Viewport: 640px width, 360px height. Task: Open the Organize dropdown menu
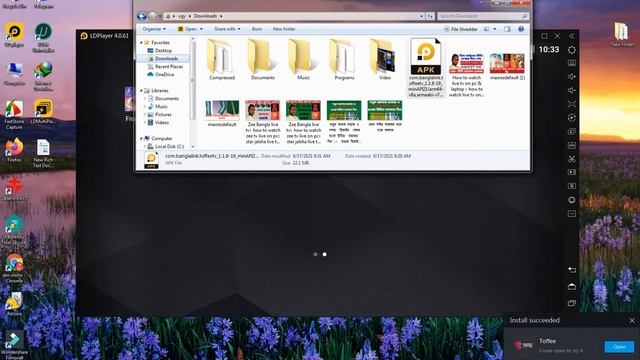click(x=154, y=29)
